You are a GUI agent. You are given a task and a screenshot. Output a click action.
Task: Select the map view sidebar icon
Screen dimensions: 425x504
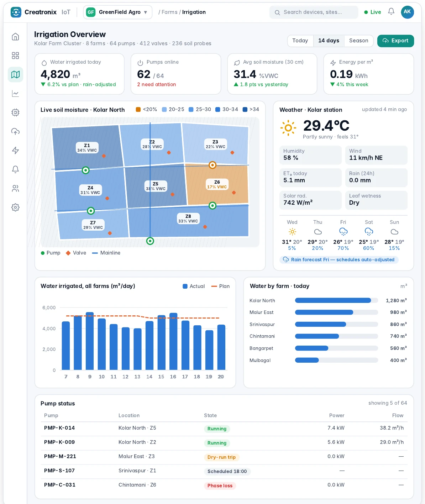coord(15,74)
